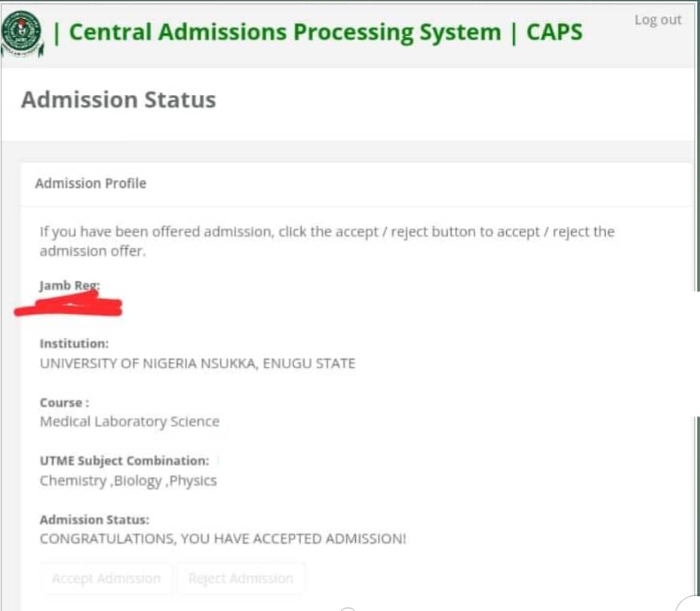Click the Accept Admission button
Screen dimensions: 700x611
[106, 579]
